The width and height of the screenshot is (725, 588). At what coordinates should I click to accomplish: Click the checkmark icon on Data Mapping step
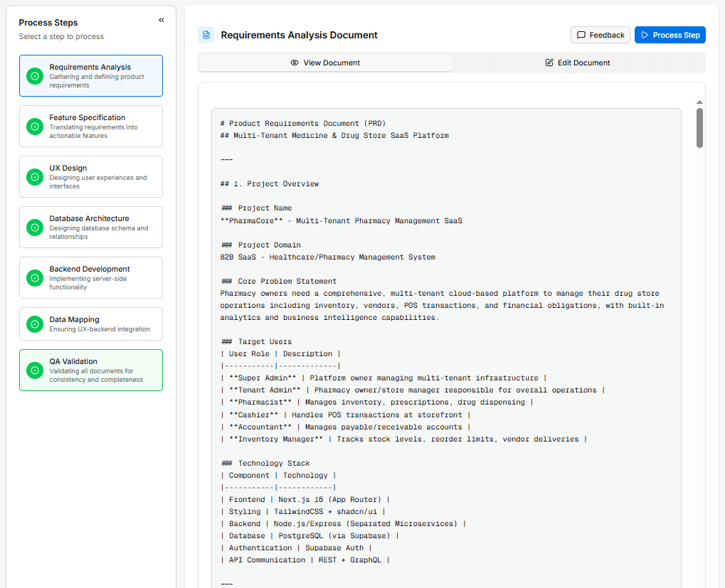[34, 324]
